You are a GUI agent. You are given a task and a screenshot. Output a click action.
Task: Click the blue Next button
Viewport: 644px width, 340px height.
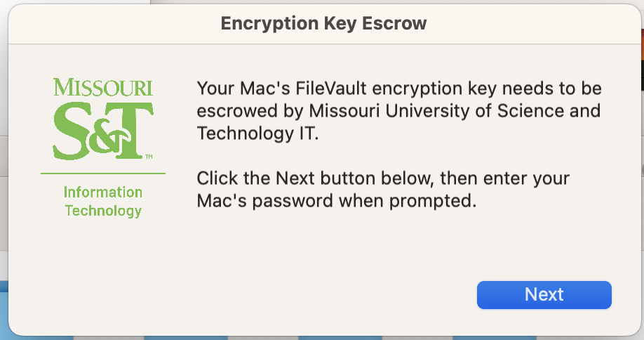pyautogui.click(x=544, y=295)
